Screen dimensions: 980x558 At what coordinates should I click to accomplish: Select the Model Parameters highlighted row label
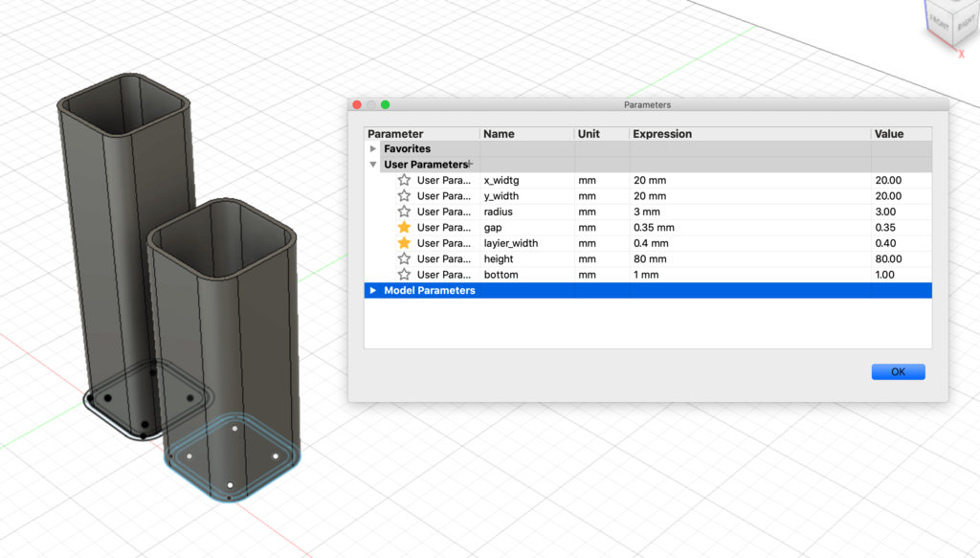430,291
